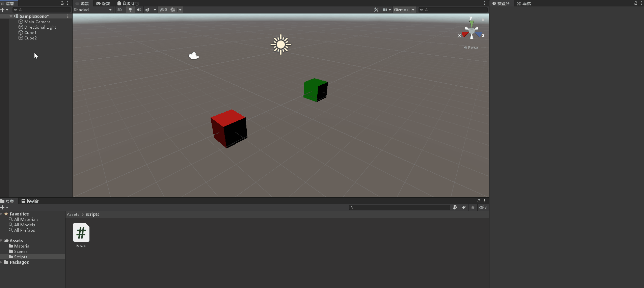Toggle 2D view mode in the scene

119,10
